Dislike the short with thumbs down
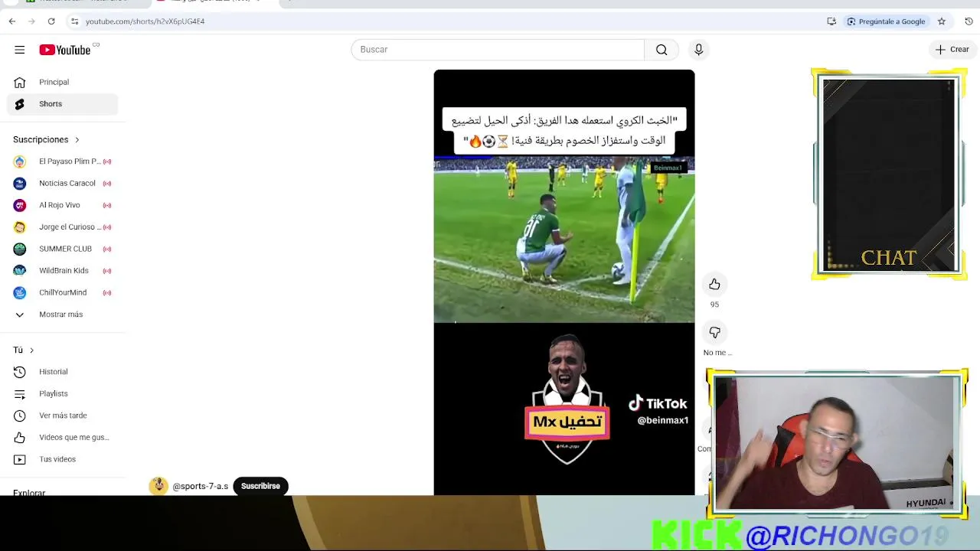 tap(714, 333)
